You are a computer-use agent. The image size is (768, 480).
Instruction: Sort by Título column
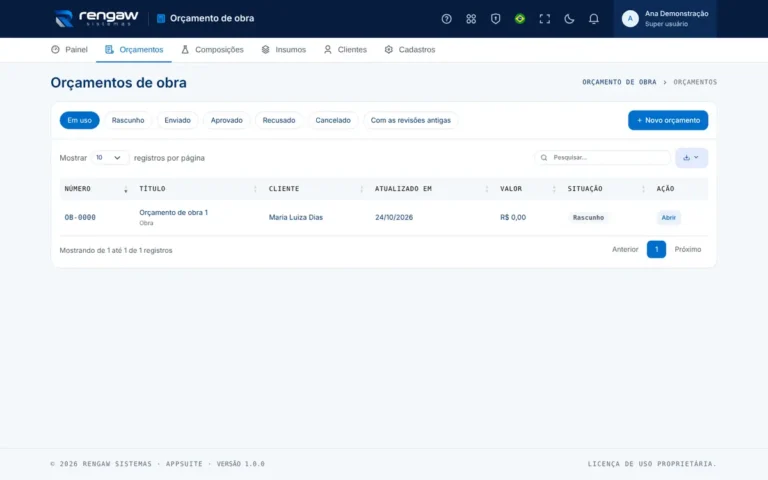pyautogui.click(x=198, y=189)
